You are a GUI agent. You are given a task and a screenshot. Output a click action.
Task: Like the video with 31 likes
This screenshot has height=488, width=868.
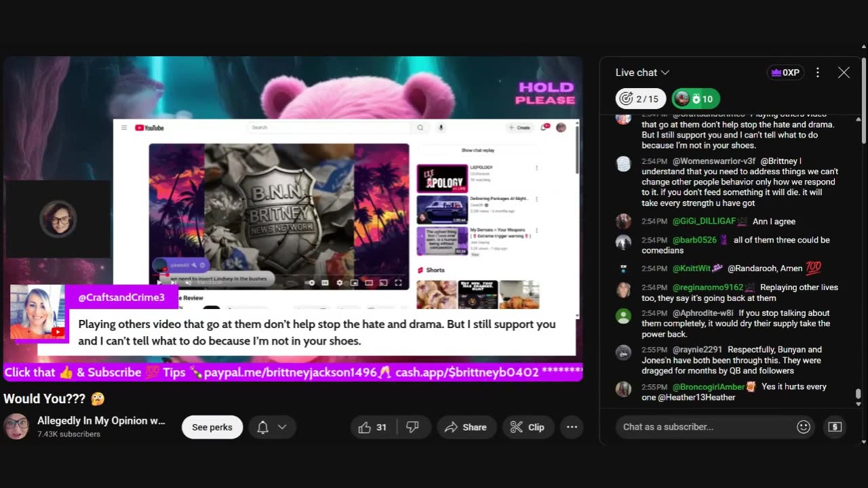tap(373, 427)
